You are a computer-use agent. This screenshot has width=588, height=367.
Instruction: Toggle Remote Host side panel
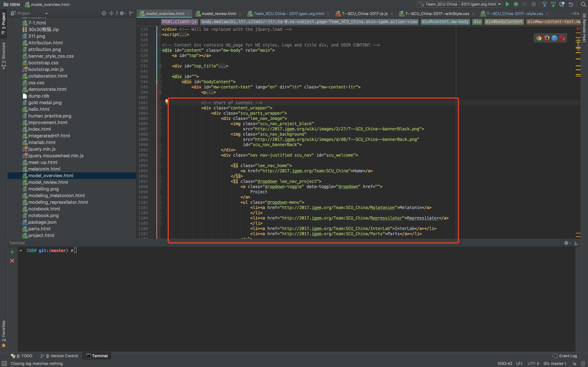point(584,28)
